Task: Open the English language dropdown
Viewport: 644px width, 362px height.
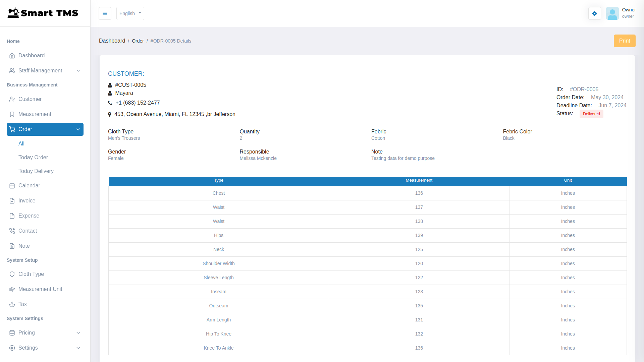Action: tap(130, 13)
